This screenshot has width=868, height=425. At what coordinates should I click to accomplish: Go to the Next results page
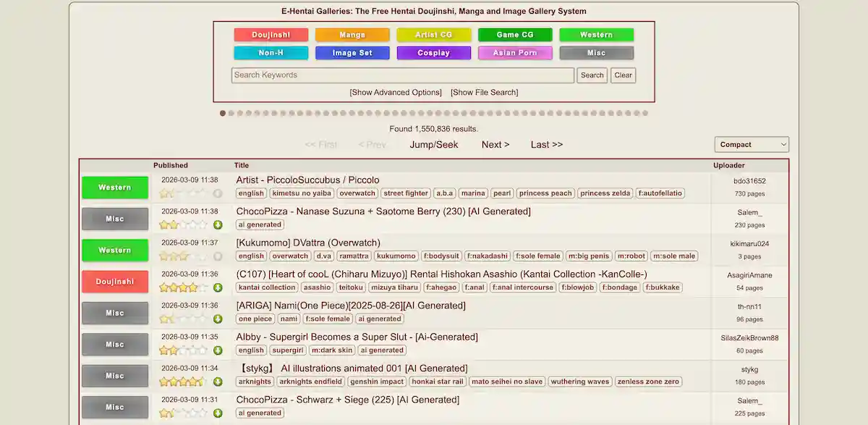pos(495,145)
